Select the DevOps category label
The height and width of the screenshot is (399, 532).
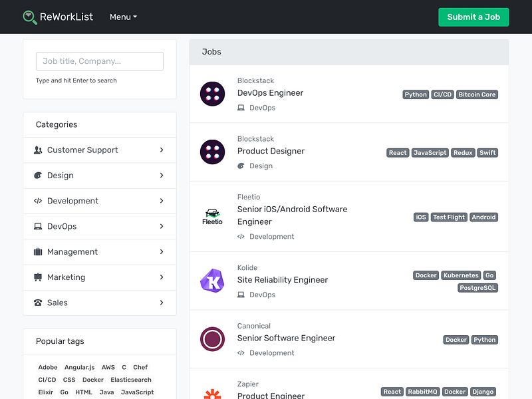tap(62, 226)
